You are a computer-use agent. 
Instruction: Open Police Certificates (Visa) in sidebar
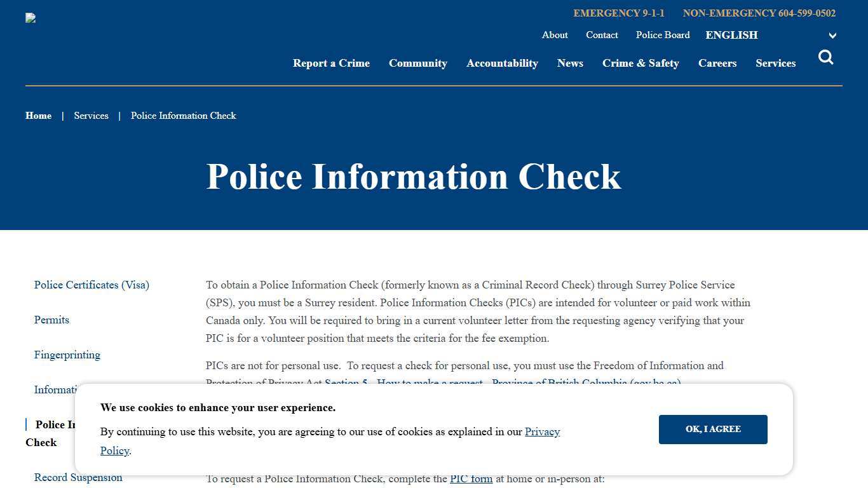tap(92, 285)
